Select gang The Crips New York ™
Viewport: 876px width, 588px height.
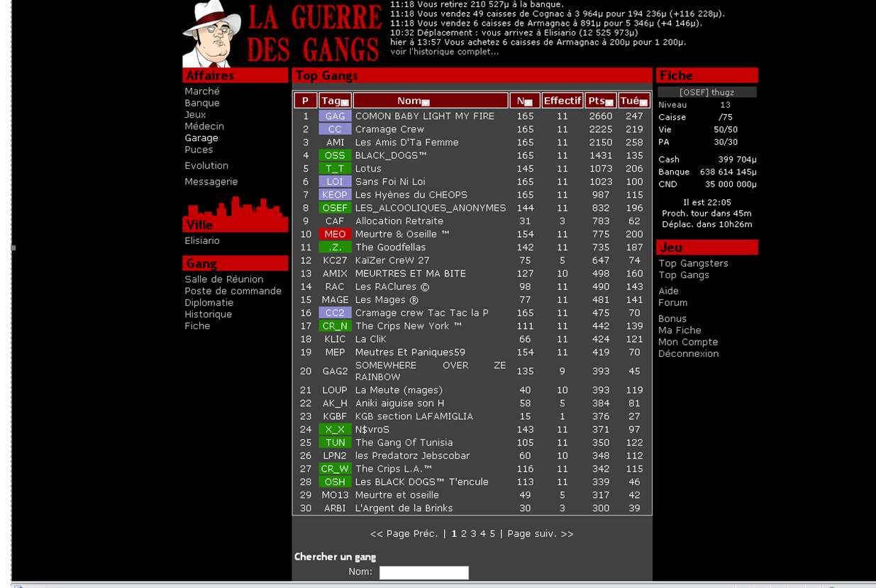pyautogui.click(x=409, y=326)
